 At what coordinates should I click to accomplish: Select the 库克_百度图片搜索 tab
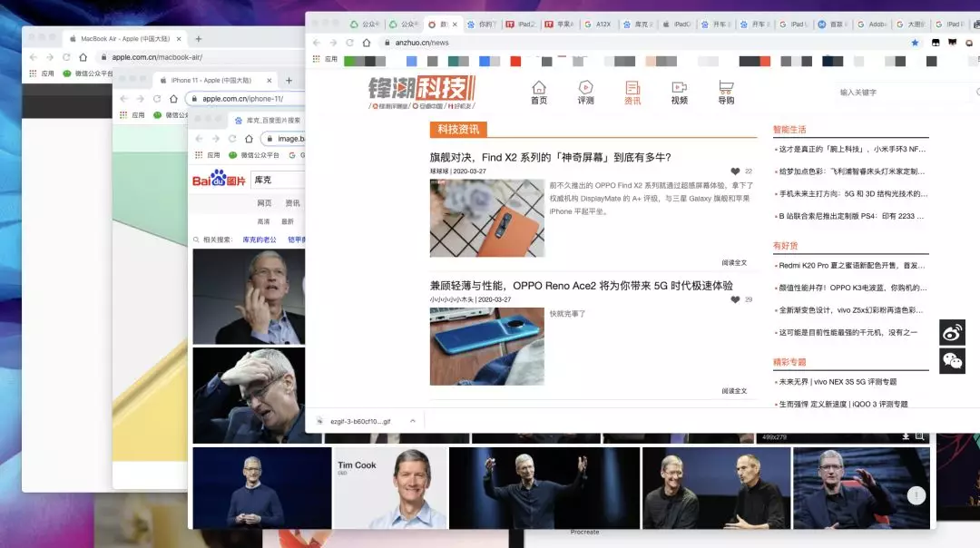point(268,120)
